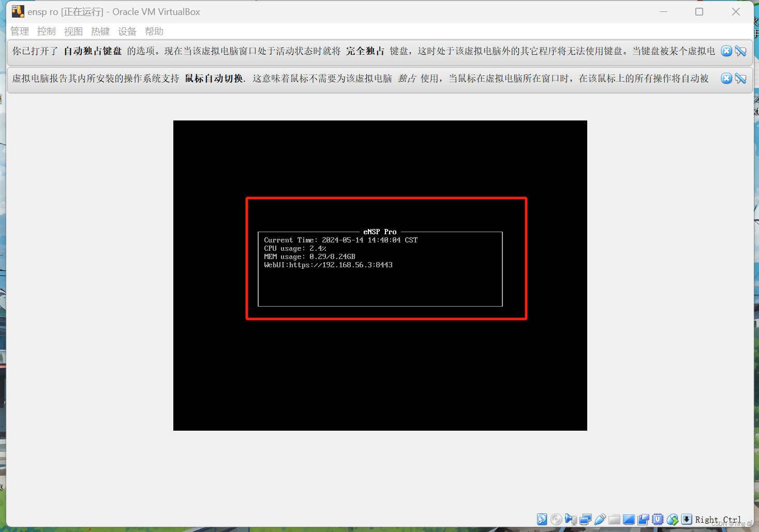Minimize the VirtualBox window
The height and width of the screenshot is (532, 759).
(663, 11)
